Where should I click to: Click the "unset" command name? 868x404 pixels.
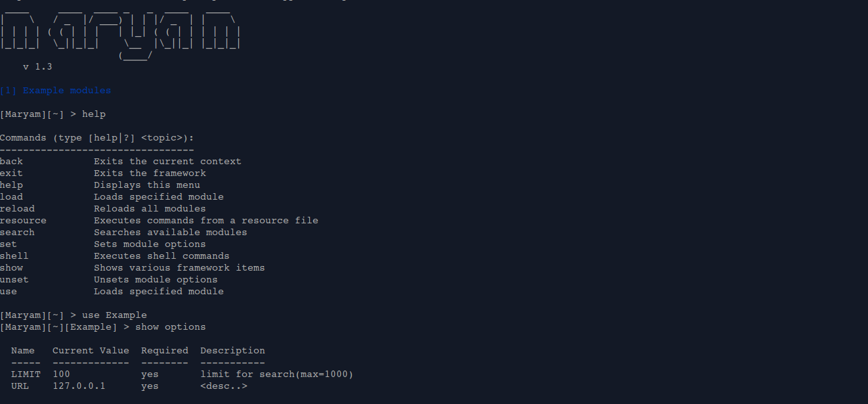tap(14, 280)
